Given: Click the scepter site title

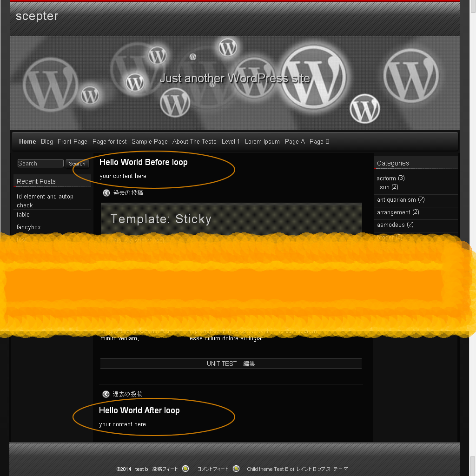Looking at the screenshot, I should 37,16.
